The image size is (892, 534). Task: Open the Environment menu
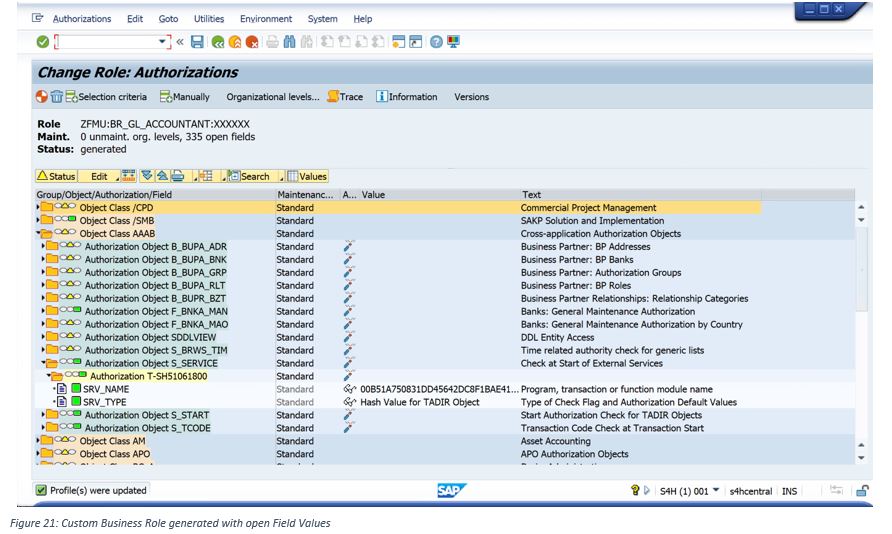pyautogui.click(x=266, y=19)
